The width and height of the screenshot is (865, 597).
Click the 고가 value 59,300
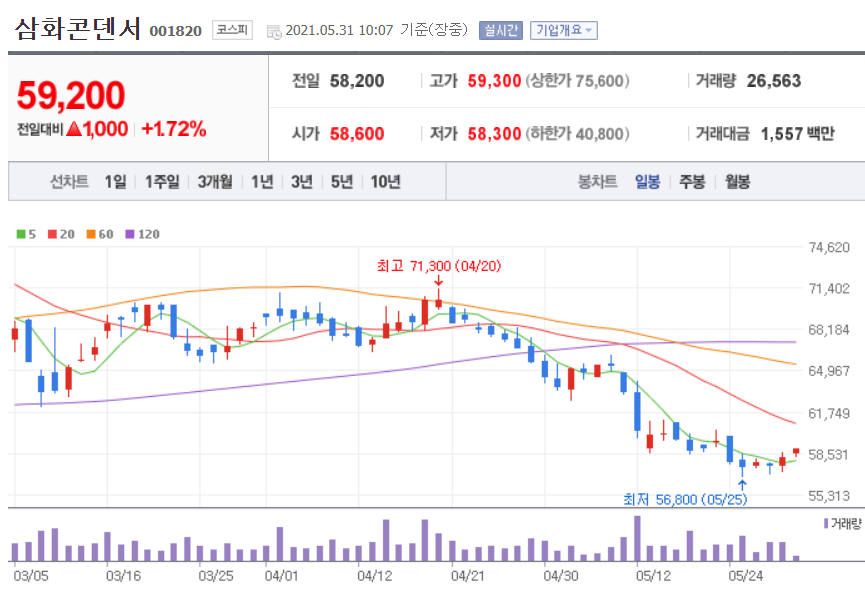click(494, 81)
